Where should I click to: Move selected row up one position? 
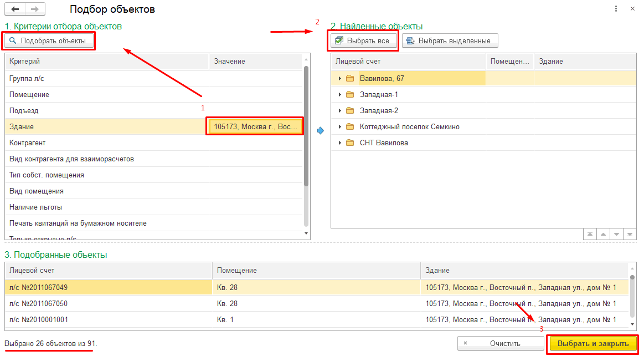tap(603, 235)
